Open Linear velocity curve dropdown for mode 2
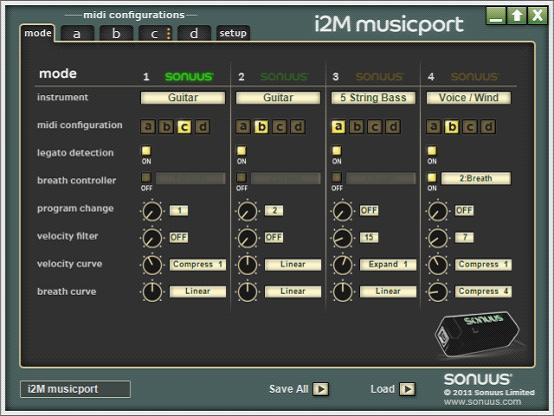The height and width of the screenshot is (416, 554). tap(293, 264)
